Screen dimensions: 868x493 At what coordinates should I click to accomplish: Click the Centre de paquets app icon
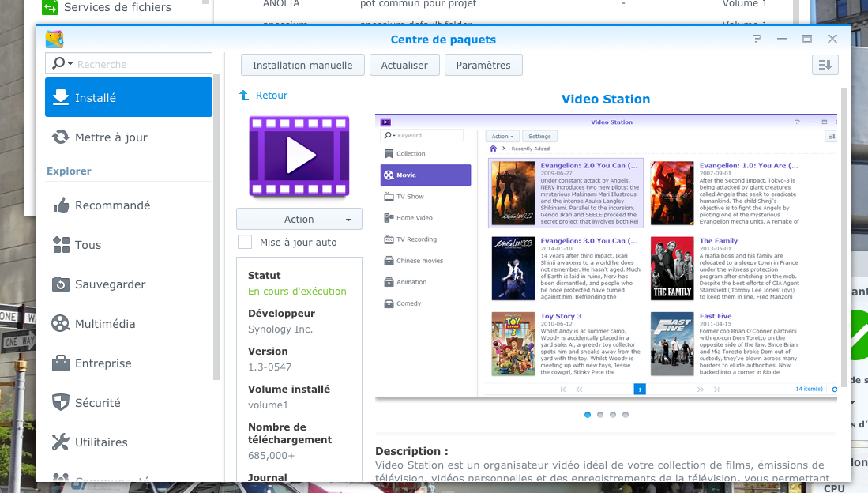pos(54,40)
